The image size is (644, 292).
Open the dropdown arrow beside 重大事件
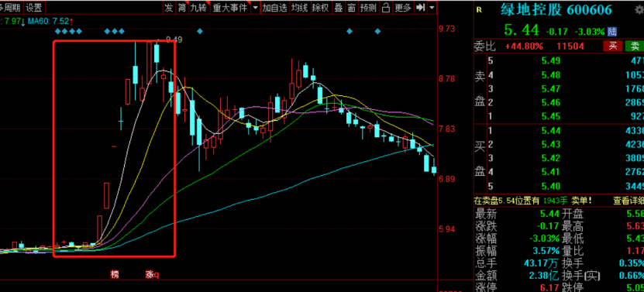coord(255,8)
